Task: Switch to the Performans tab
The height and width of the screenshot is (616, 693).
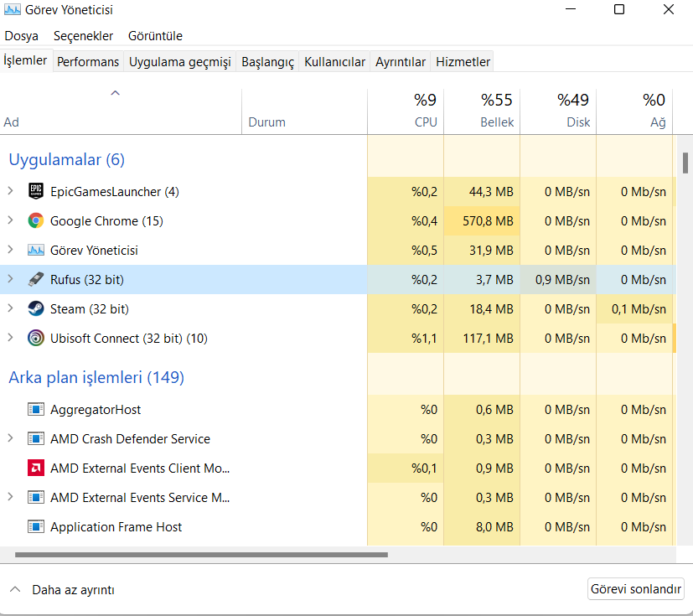Action: (88, 61)
